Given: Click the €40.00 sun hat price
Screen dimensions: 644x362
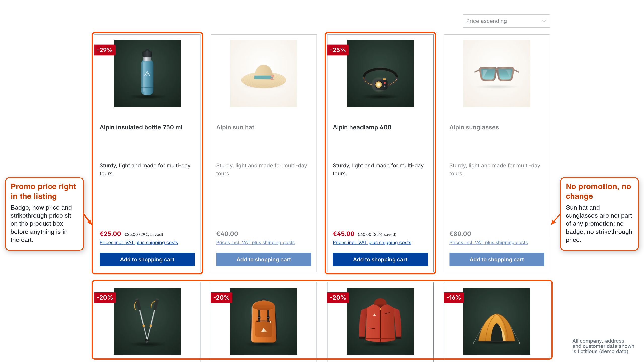Looking at the screenshot, I should 227,234.
